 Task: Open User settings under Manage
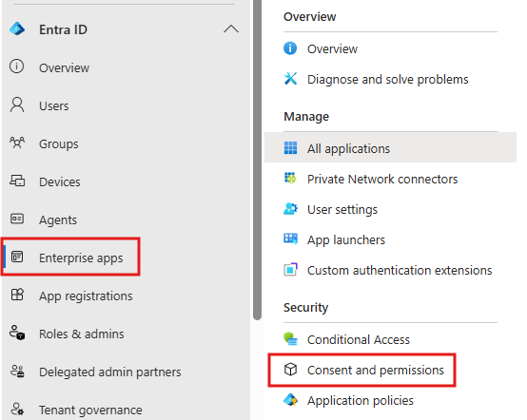(342, 209)
